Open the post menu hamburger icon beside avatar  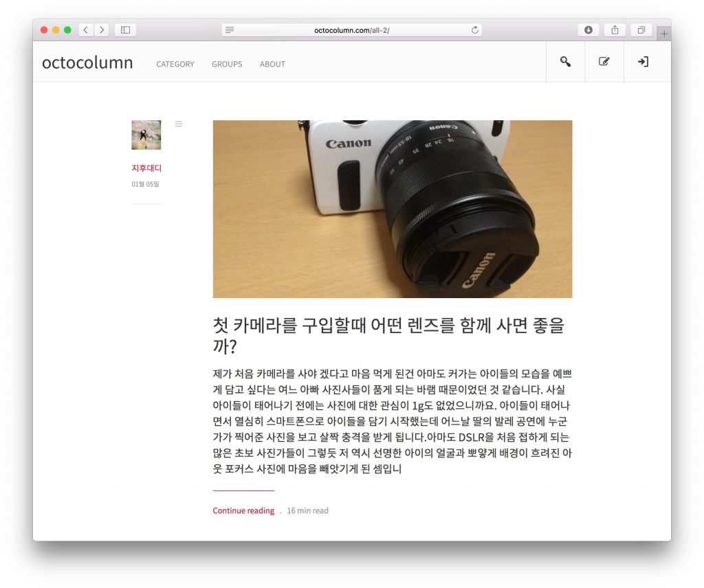coord(179,124)
